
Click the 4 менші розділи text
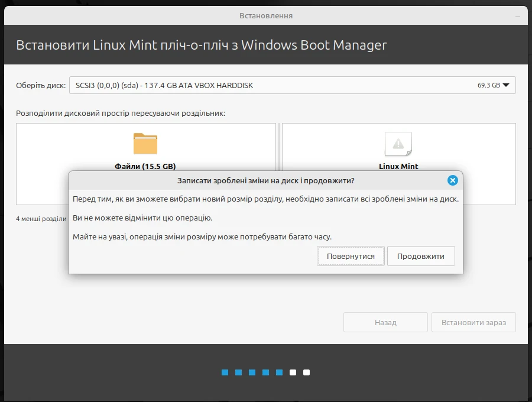tap(41, 219)
